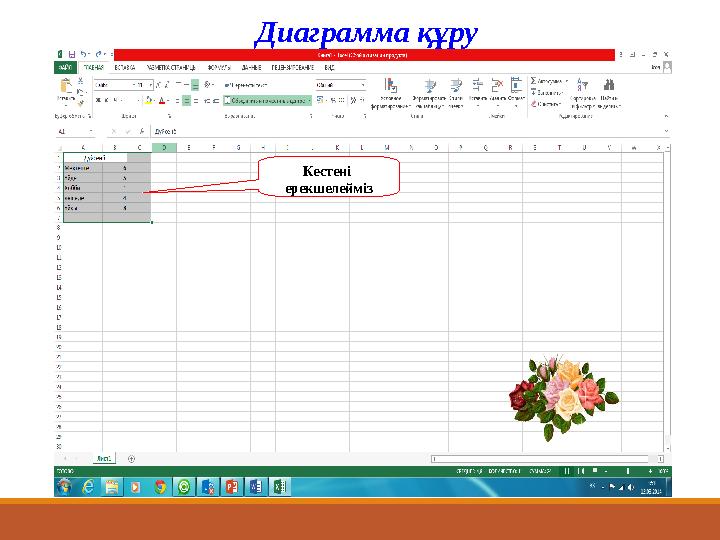The height and width of the screenshot is (540, 720).
Task: Apply underline formatting
Action: [x=115, y=100]
